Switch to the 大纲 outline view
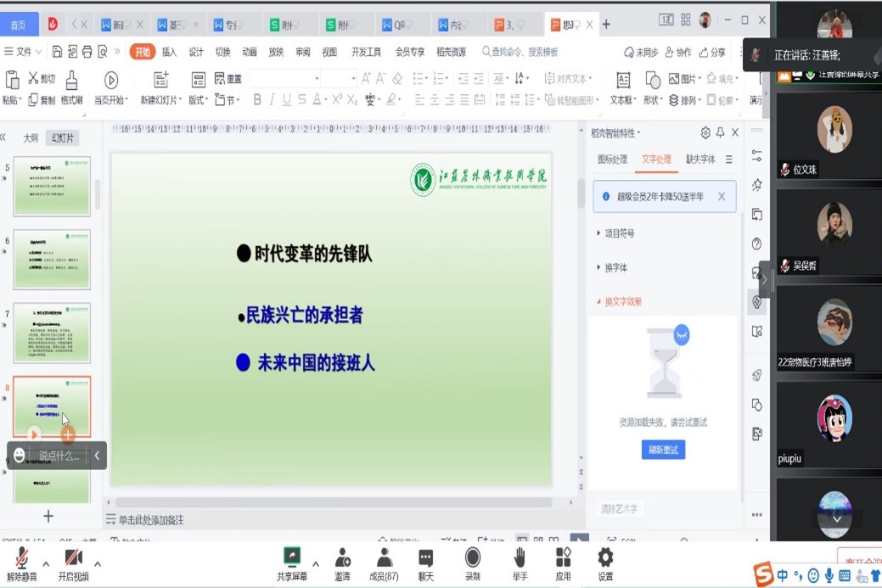The width and height of the screenshot is (882, 588). tap(31, 137)
